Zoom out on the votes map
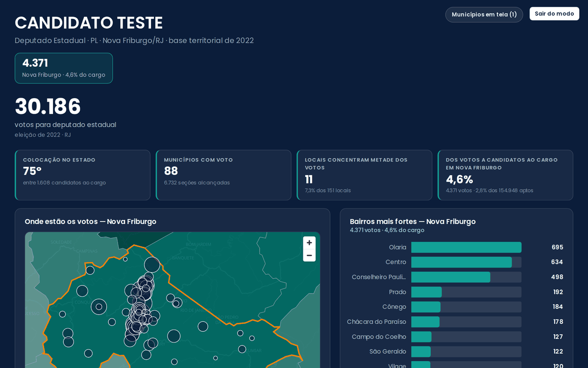The width and height of the screenshot is (588, 368). click(x=309, y=255)
